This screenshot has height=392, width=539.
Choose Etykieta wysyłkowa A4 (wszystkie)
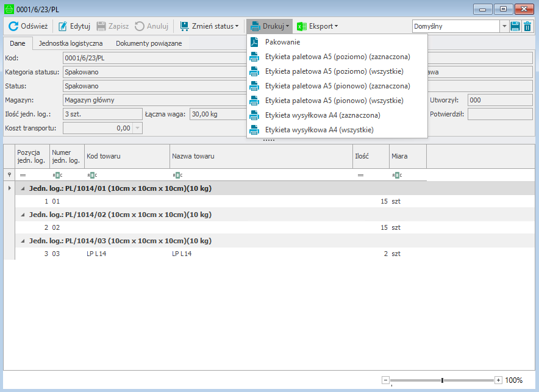[319, 130]
